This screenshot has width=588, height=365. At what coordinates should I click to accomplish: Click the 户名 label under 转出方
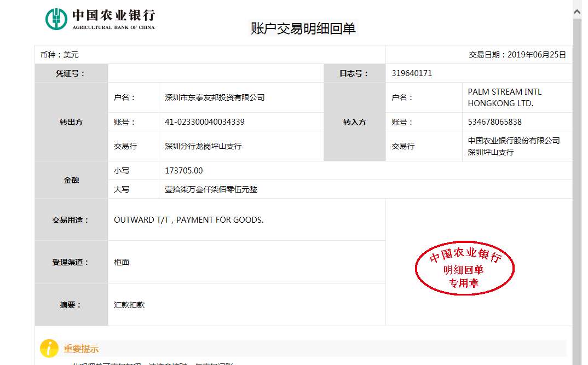124,98
